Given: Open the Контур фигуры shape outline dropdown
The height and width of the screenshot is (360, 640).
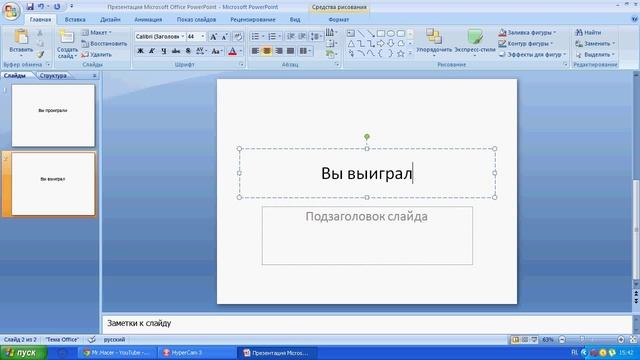Looking at the screenshot, I should click(x=526, y=43).
